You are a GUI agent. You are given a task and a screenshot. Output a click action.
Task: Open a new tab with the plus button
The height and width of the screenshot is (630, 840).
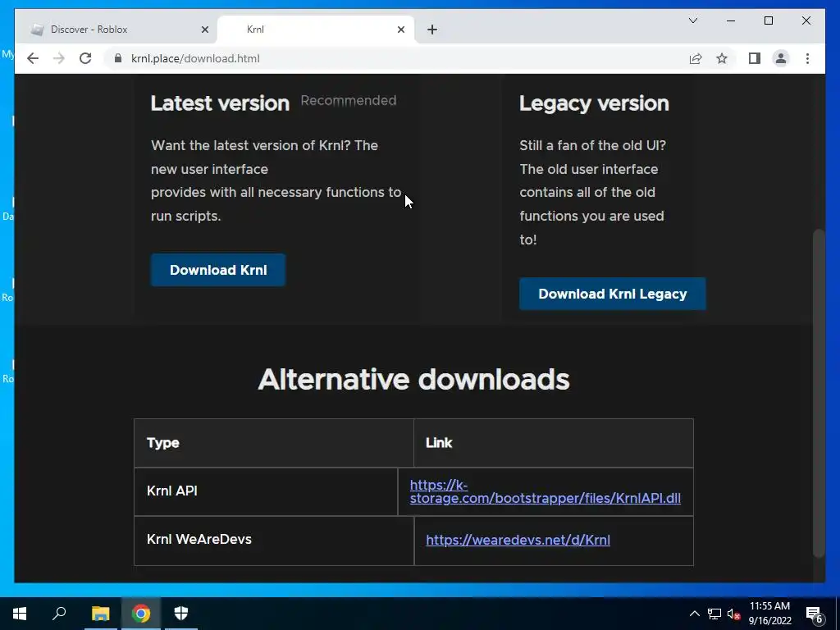[432, 30]
